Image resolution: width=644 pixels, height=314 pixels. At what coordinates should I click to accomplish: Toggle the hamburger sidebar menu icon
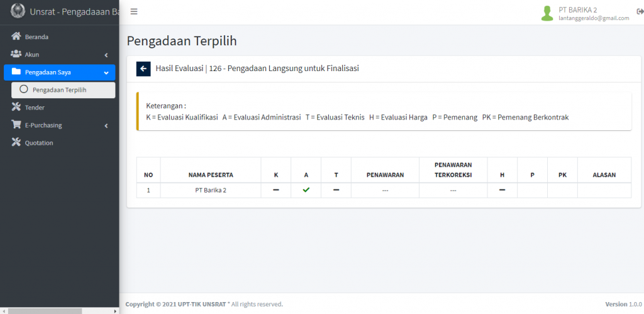[134, 11]
